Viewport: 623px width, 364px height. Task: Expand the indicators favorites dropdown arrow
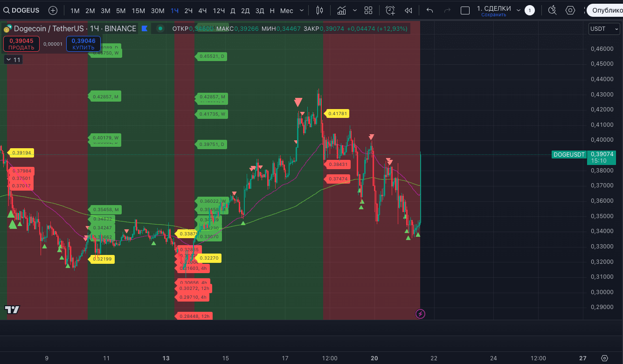pos(355,10)
